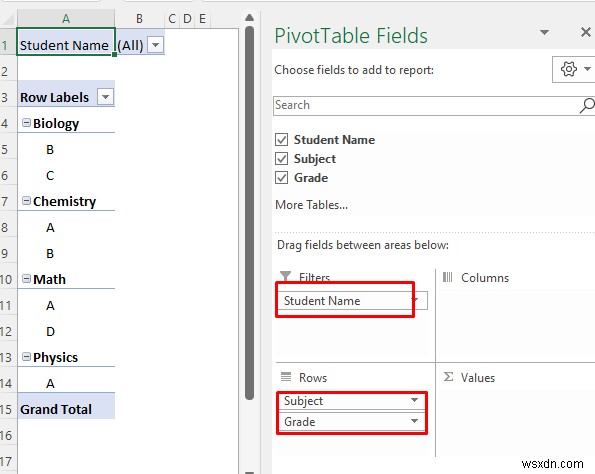The height and width of the screenshot is (474, 595).
Task: Uncheck the Grade field checkbox
Action: [x=281, y=178]
